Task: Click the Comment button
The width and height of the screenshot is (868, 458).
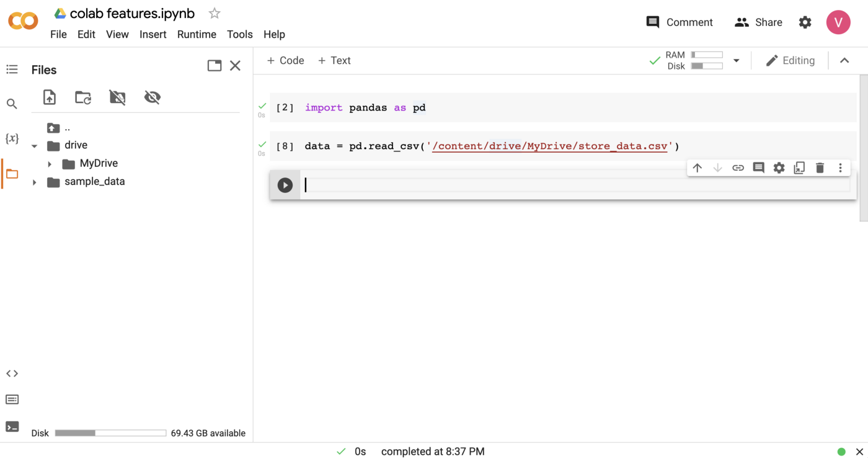Action: (680, 22)
